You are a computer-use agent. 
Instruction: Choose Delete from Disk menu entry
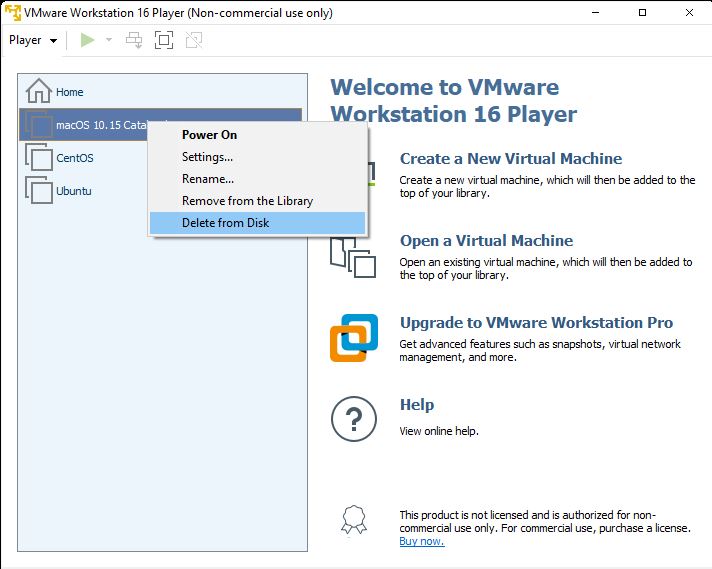click(225, 223)
